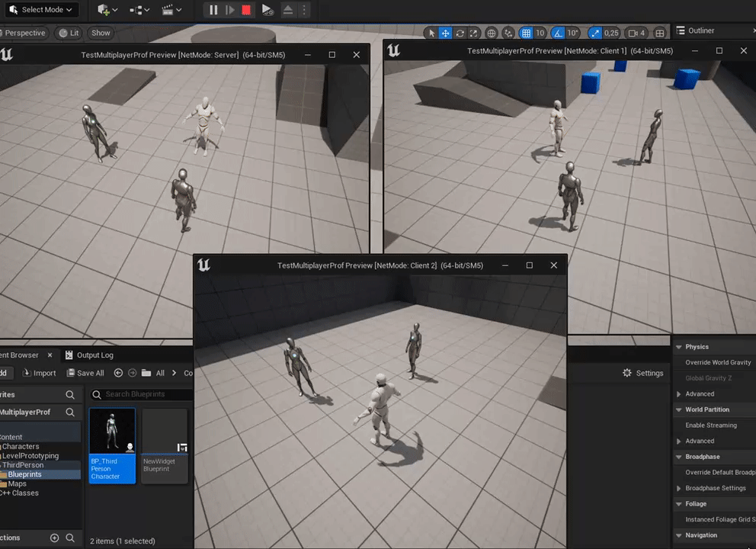Open the Select Mode dropdown
Screen dimensions: 756x549
pos(41,9)
